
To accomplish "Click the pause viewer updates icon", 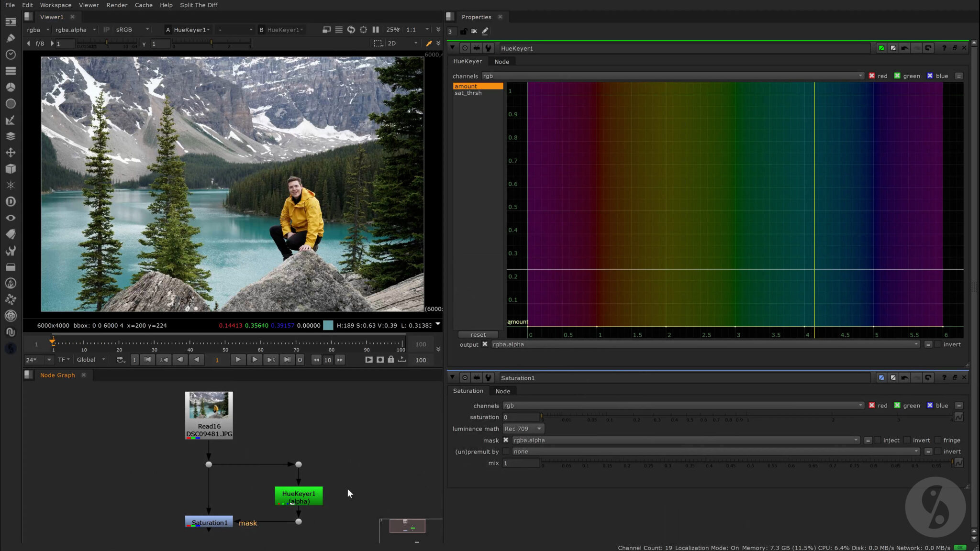I will (376, 30).
